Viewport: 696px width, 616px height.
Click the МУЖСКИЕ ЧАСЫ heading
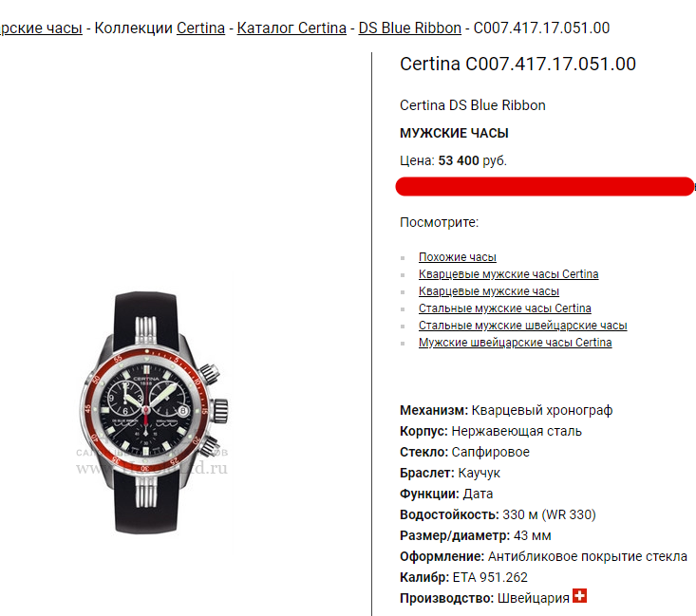(x=454, y=133)
